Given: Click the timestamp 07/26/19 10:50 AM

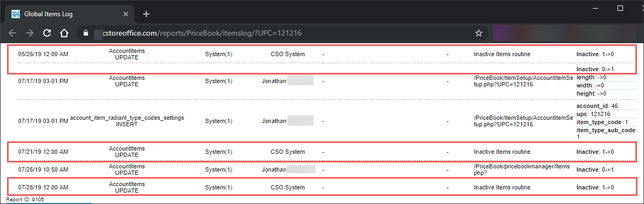Looking at the screenshot, I should click(x=44, y=169).
